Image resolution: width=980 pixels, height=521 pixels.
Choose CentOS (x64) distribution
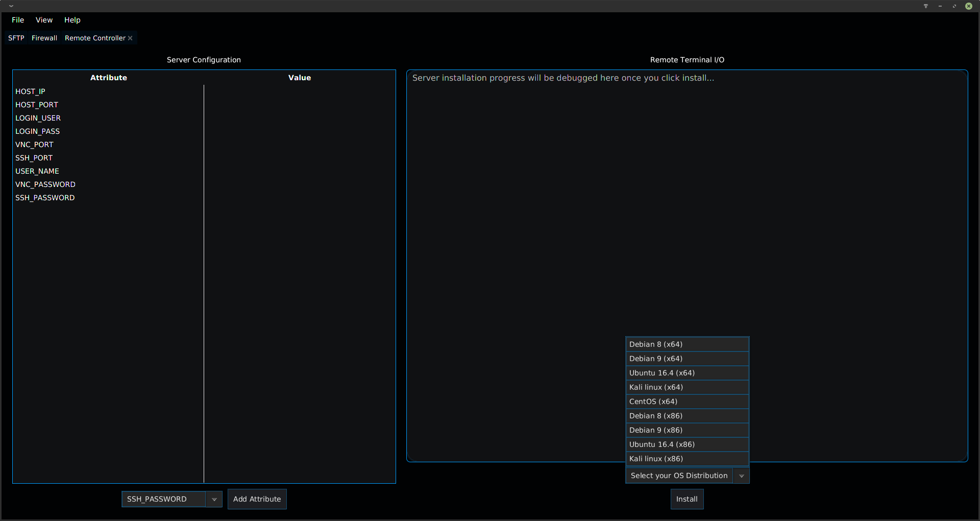687,401
